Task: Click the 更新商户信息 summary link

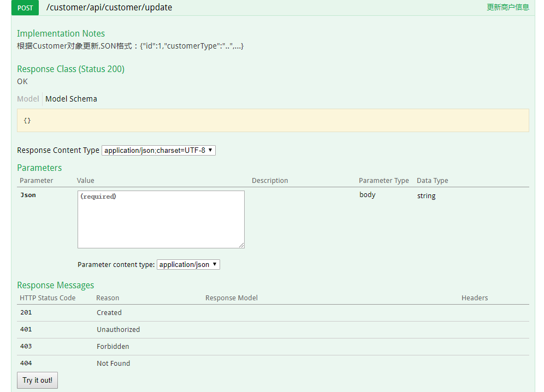Action: pos(507,8)
